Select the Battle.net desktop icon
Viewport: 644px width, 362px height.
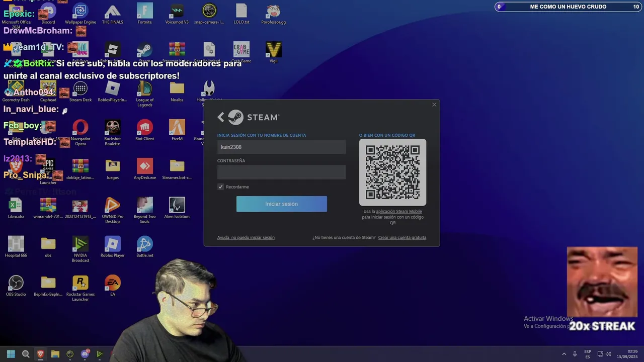click(144, 246)
